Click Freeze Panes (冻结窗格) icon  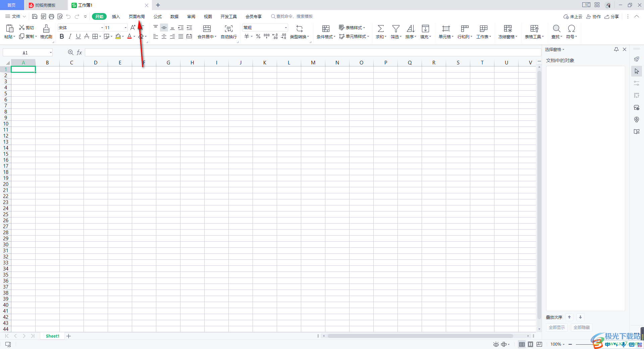508,29
